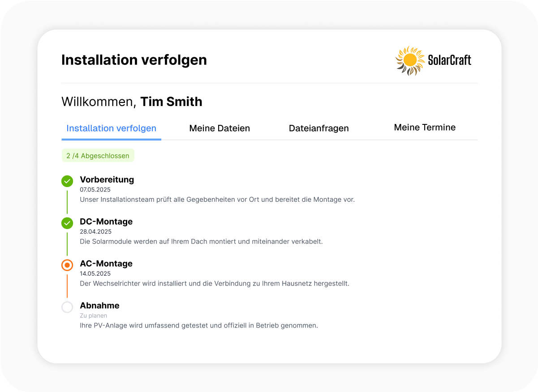Select the Meine Termine tab
Viewport: 538px width, 392px height.
[x=425, y=128]
